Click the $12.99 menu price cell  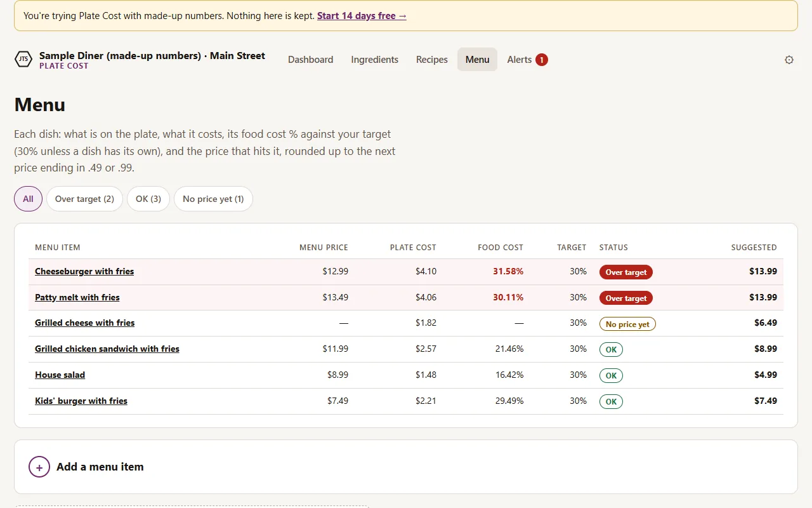pos(335,271)
